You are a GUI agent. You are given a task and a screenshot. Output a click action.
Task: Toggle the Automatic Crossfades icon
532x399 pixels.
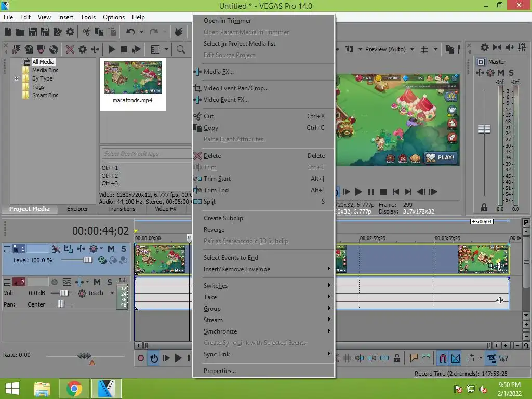pyautogui.click(x=456, y=358)
